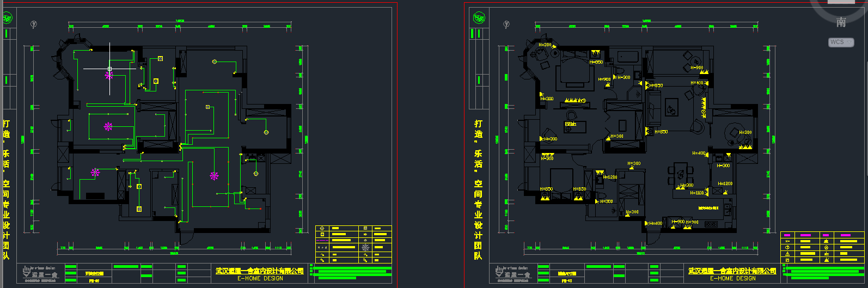Viewport: 868px width, 288px height.
Task: Select the H=1100 socket height label
Action: tap(696, 193)
